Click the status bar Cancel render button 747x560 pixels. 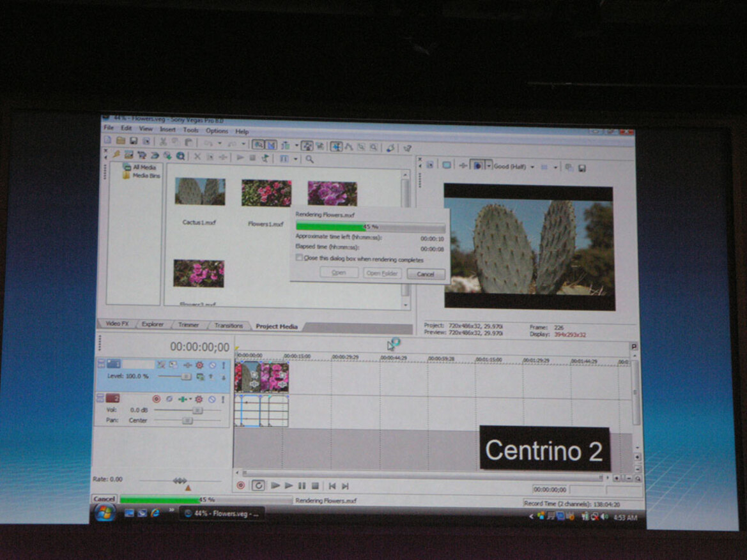(104, 499)
